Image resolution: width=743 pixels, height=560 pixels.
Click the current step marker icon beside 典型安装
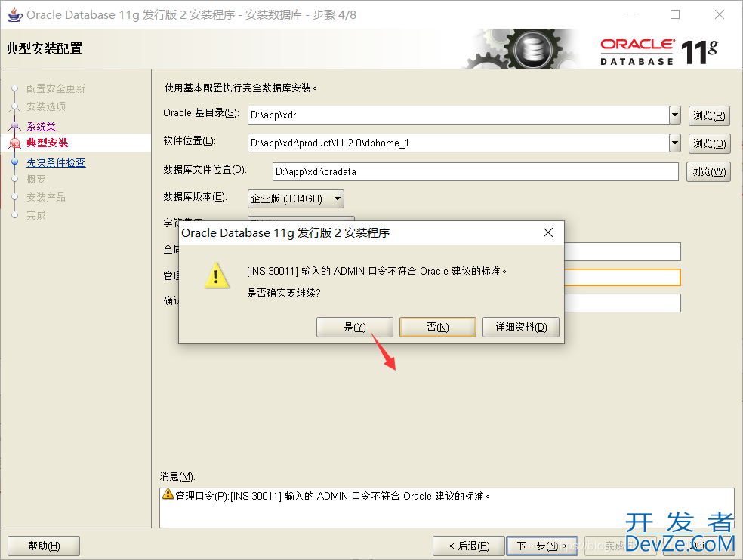coord(14,143)
